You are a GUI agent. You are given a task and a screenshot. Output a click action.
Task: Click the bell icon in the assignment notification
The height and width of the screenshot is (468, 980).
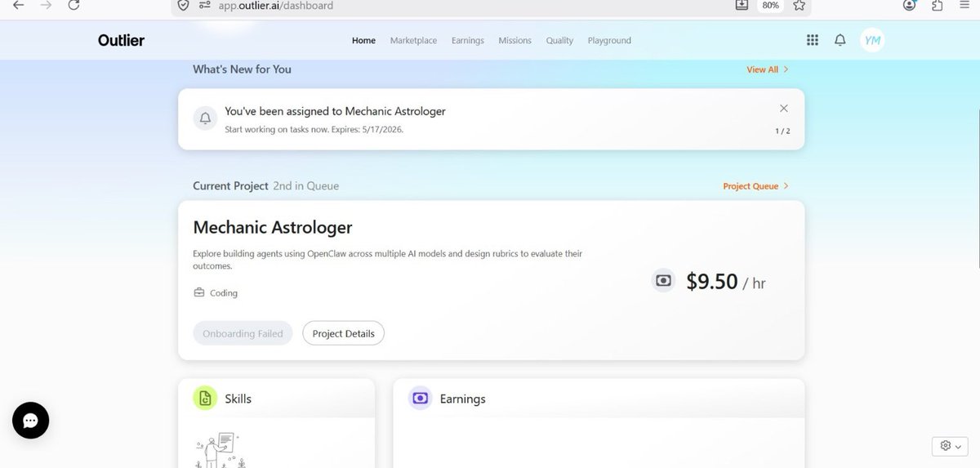tap(206, 118)
